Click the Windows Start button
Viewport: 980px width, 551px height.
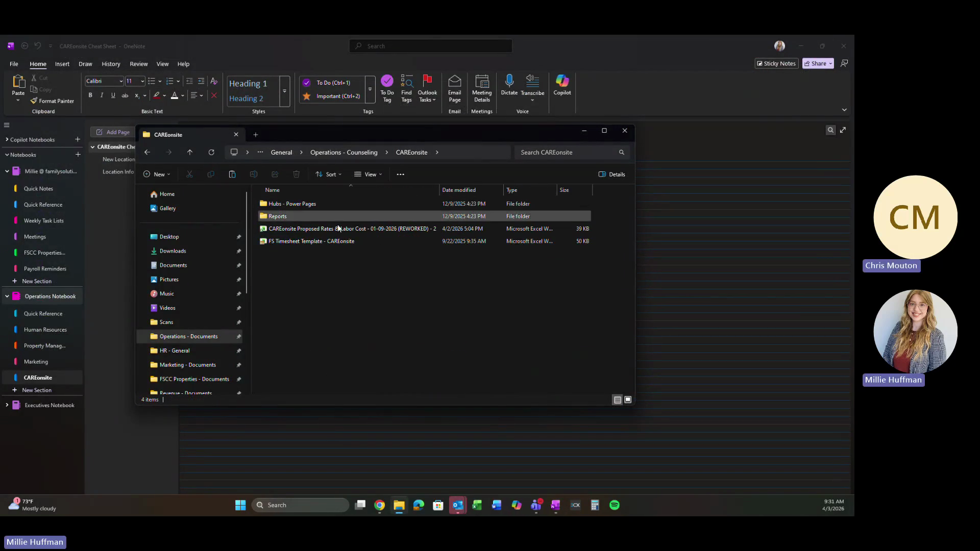(240, 505)
